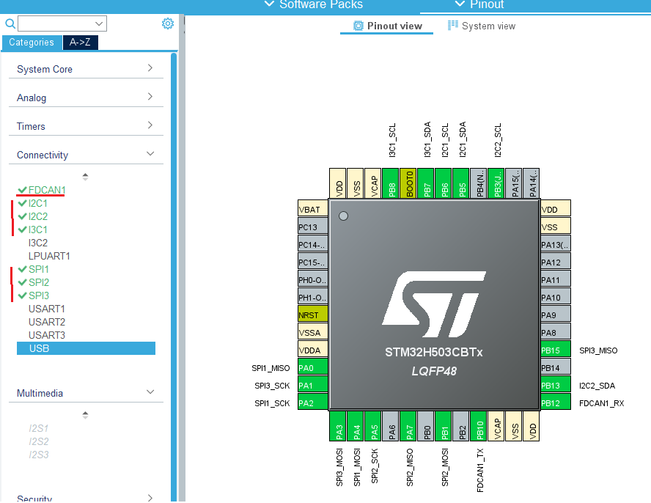Click the PB14 pin

click(x=556, y=368)
